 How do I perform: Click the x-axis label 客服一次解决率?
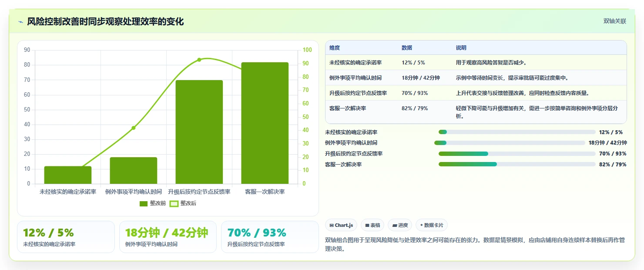point(265,192)
